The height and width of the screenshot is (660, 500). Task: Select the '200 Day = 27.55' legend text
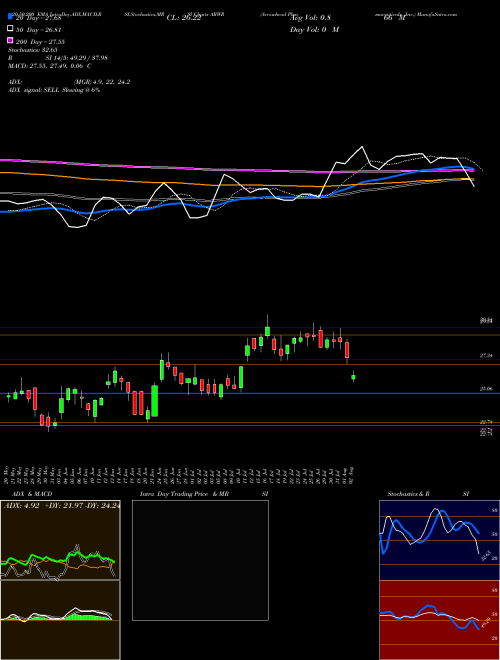tap(40, 42)
